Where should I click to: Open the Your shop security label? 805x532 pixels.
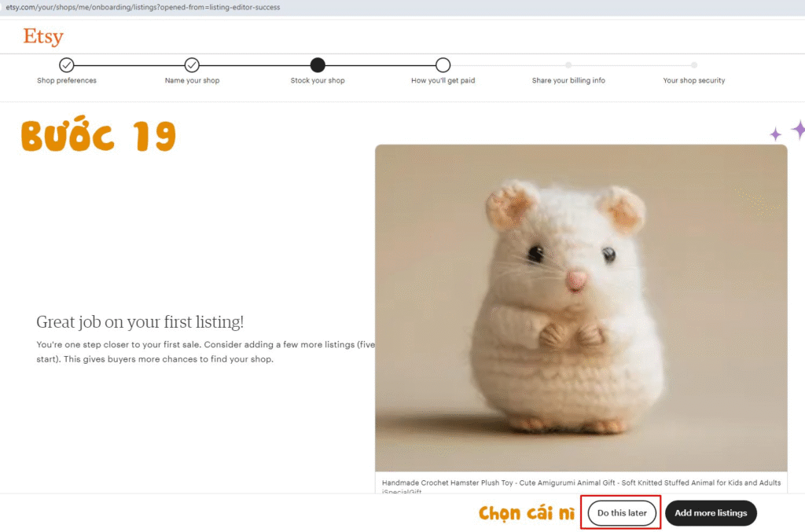point(693,81)
